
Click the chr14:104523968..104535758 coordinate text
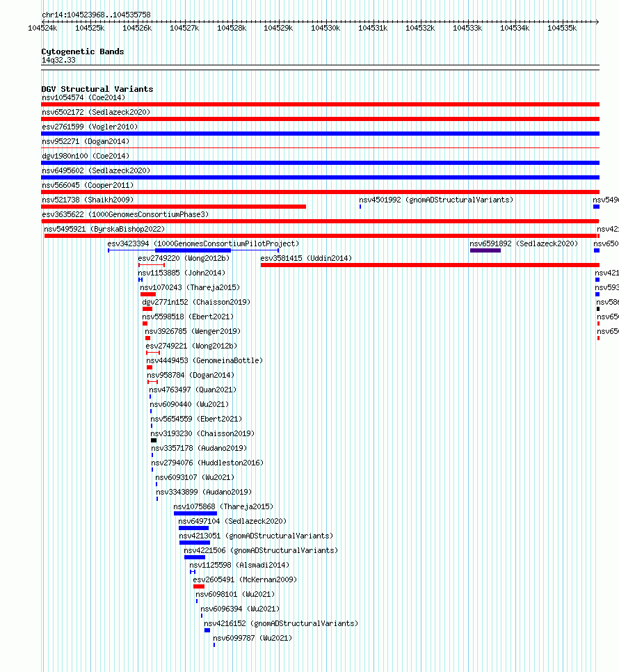pos(97,15)
